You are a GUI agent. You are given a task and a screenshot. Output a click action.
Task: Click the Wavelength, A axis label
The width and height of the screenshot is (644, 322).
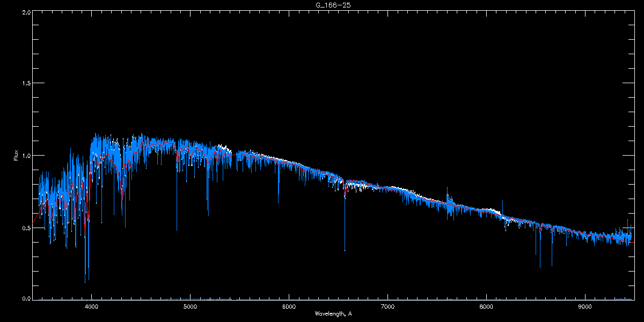[x=333, y=313]
